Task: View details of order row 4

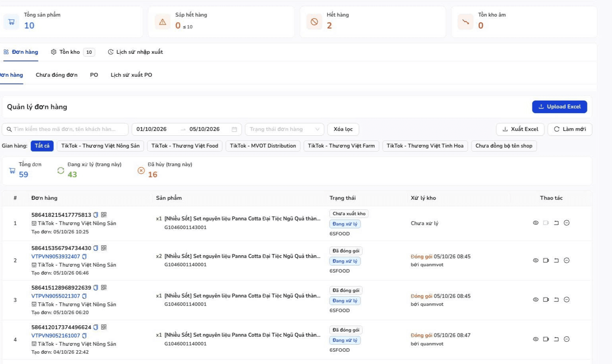Action: coord(536,339)
